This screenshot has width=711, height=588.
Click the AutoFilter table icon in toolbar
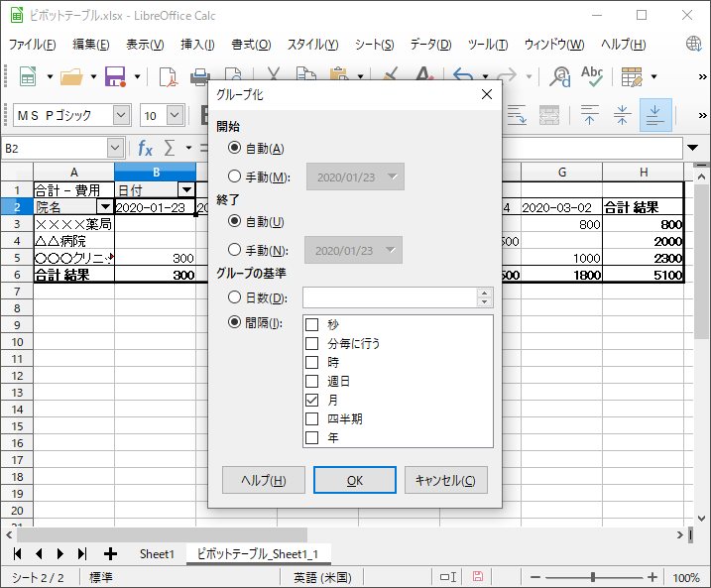[x=632, y=76]
